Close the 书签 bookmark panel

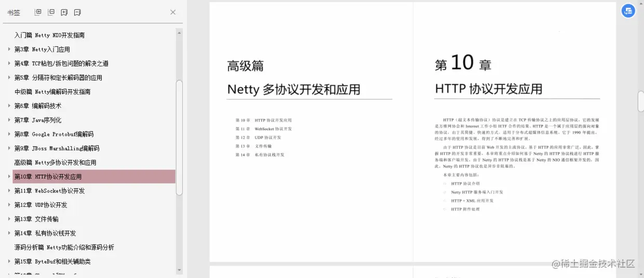tap(173, 12)
